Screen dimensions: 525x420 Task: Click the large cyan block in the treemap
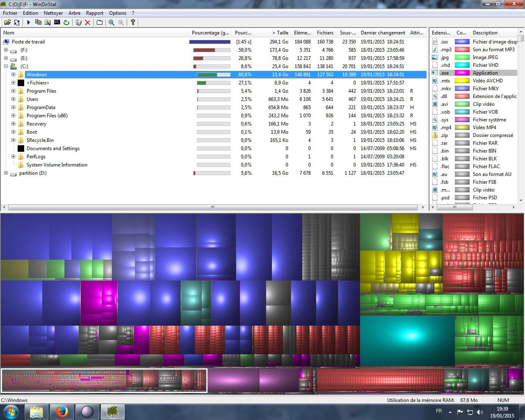click(x=407, y=341)
